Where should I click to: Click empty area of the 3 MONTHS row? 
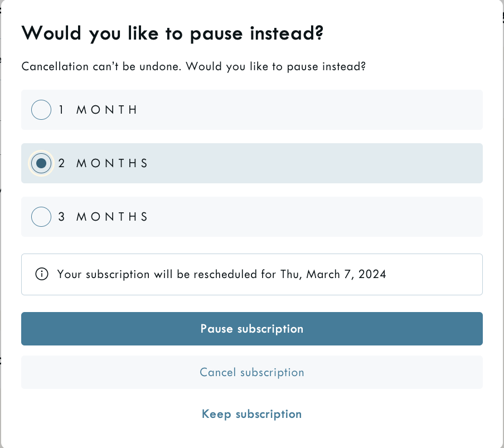pos(312,217)
